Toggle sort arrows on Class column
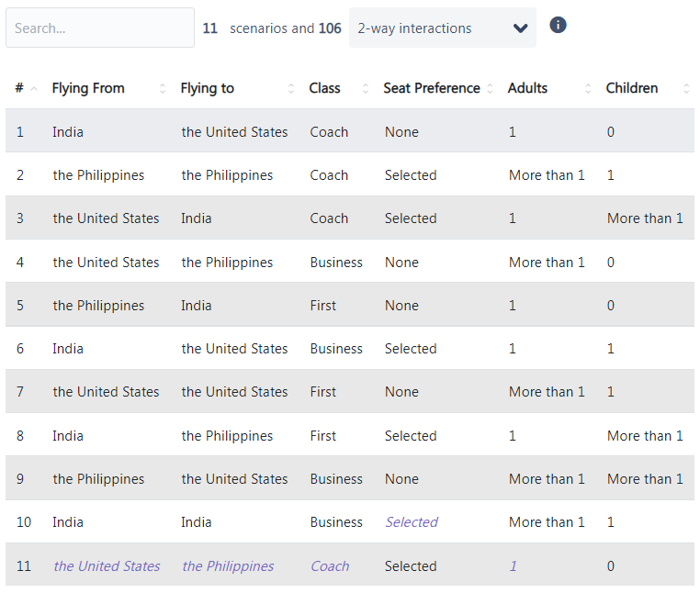The image size is (700, 593). click(366, 89)
